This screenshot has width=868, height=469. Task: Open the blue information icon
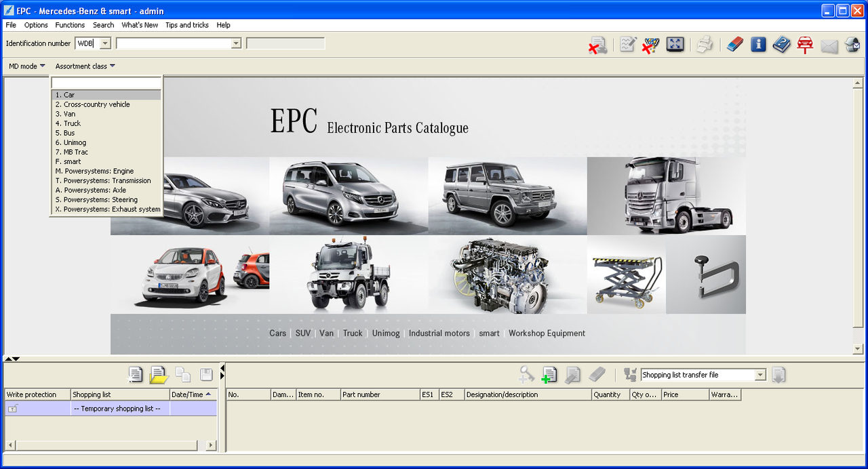pos(758,45)
